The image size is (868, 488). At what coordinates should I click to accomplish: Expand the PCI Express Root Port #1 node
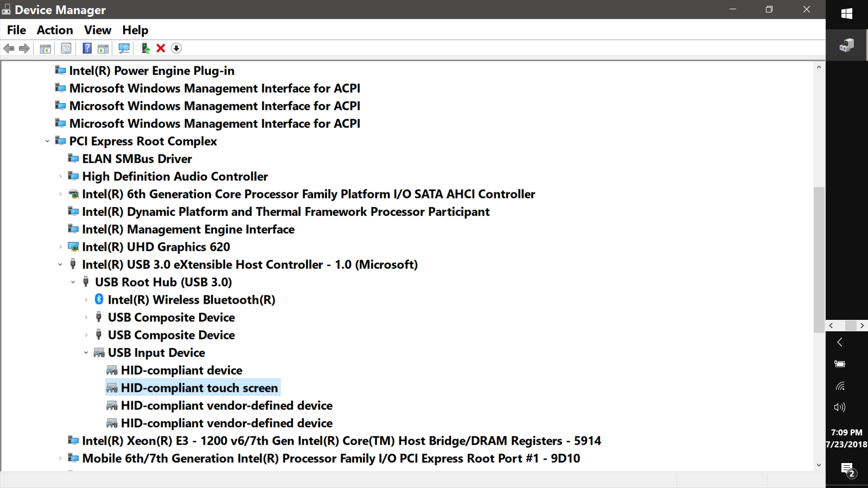tap(60, 459)
